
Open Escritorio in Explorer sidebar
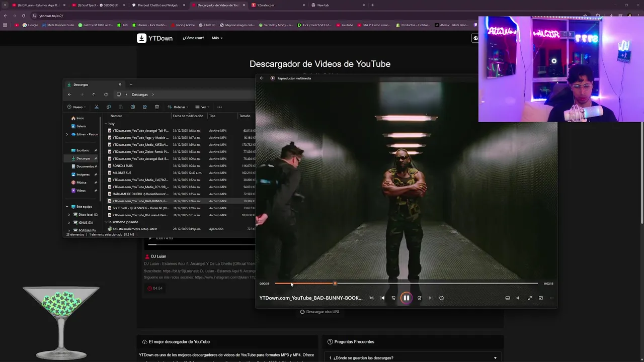(x=80, y=150)
